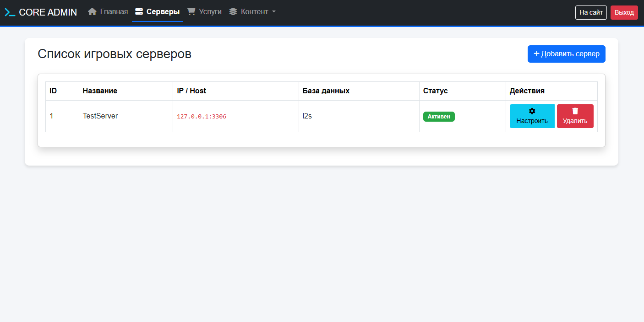Click the green Активен status badge

(x=439, y=117)
